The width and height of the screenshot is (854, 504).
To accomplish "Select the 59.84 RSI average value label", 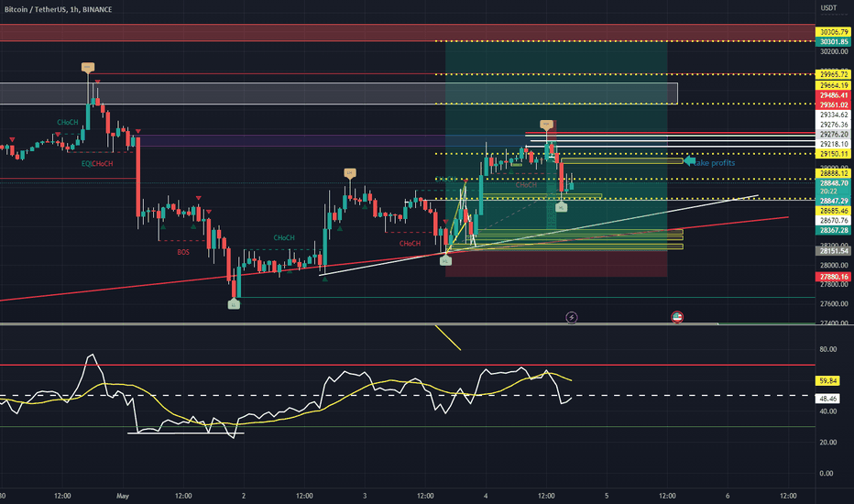I will (827, 381).
